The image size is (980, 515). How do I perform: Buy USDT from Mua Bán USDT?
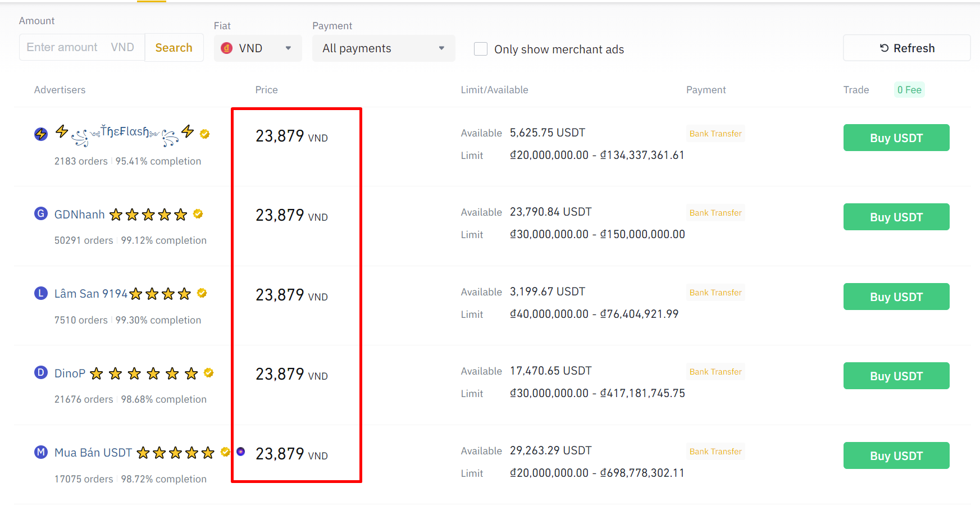tap(896, 456)
